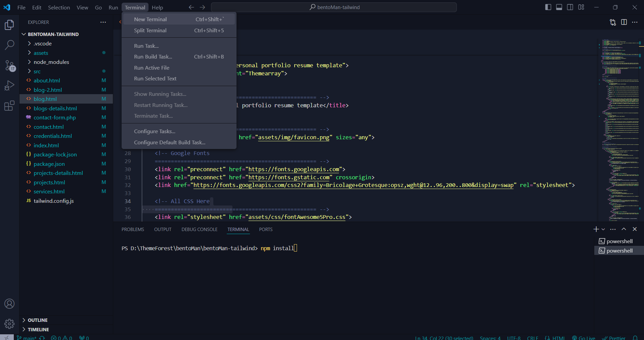Change Spaces: 4 indentation setting
This screenshot has height=340, width=644.
coord(490,338)
